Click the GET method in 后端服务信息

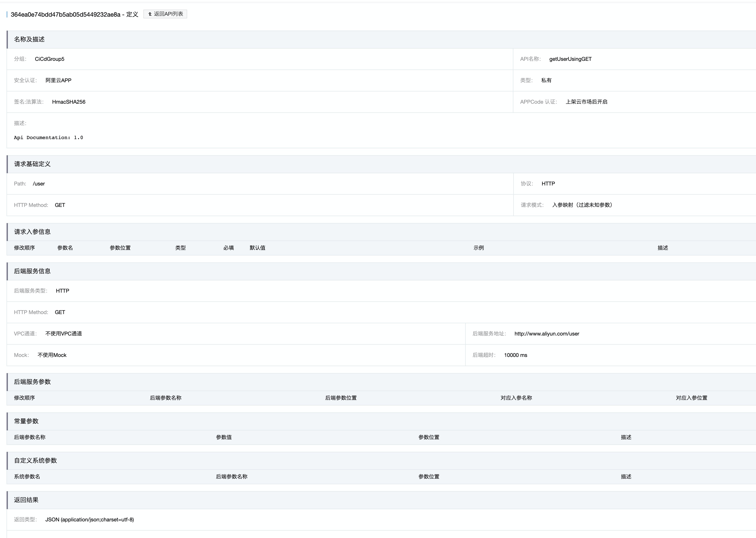tap(60, 312)
